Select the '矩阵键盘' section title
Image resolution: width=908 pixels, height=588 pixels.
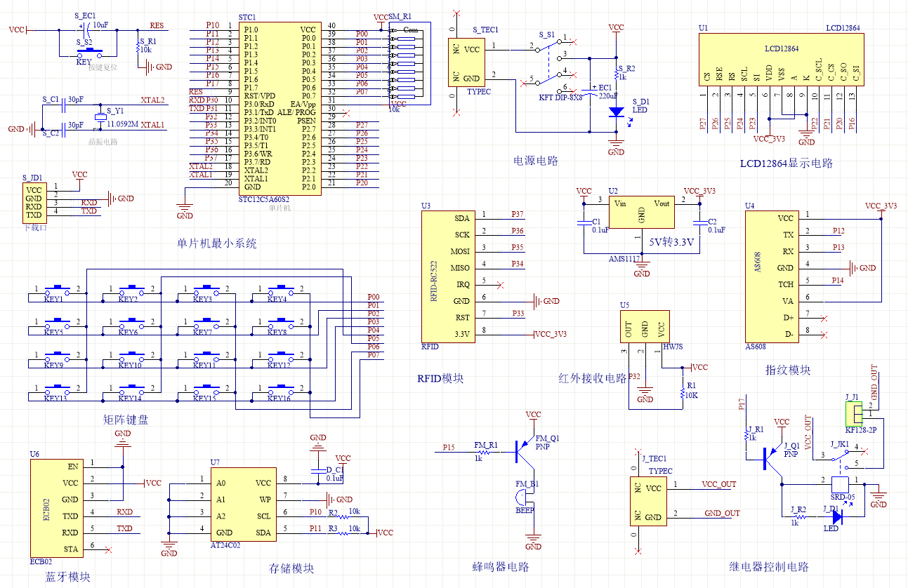(126, 420)
